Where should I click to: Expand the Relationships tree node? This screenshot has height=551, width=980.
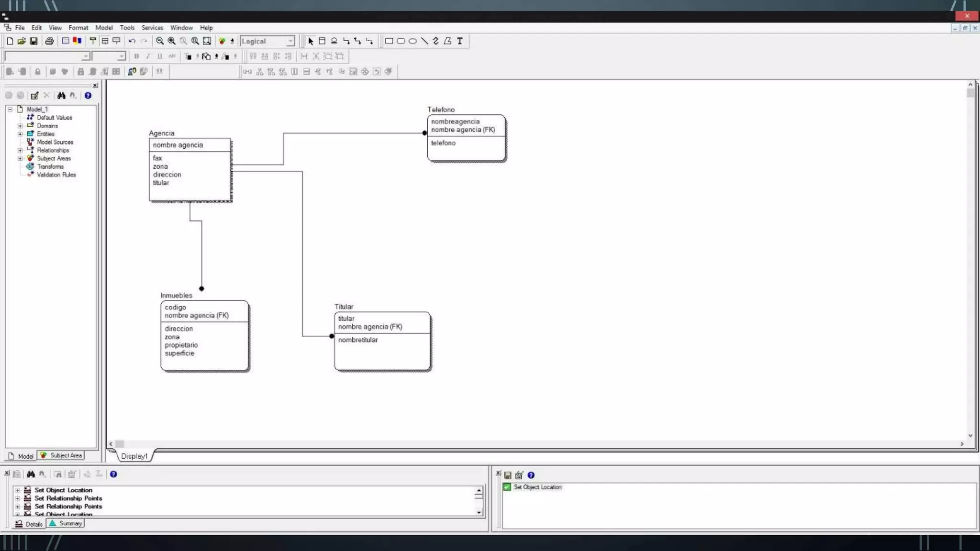20,150
